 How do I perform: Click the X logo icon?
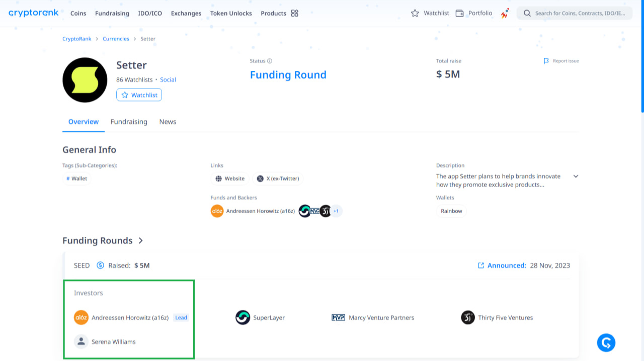[260, 178]
